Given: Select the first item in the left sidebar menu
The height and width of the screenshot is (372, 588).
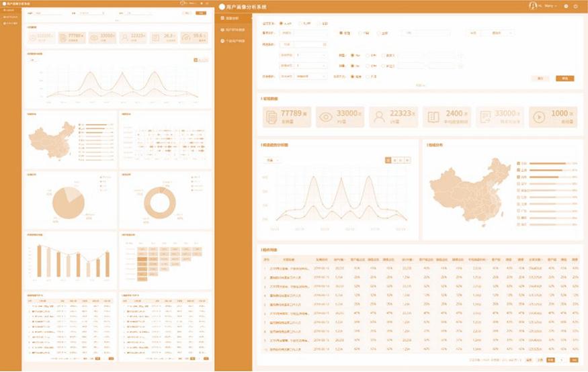Looking at the screenshot, I should tap(235, 18).
